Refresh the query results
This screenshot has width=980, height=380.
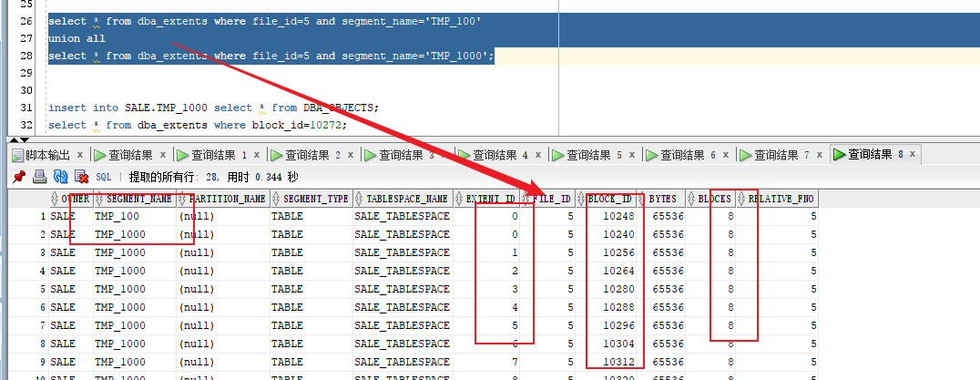(x=61, y=177)
